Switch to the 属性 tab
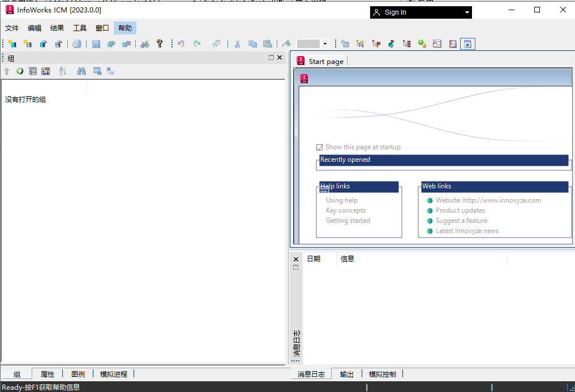 coord(48,373)
